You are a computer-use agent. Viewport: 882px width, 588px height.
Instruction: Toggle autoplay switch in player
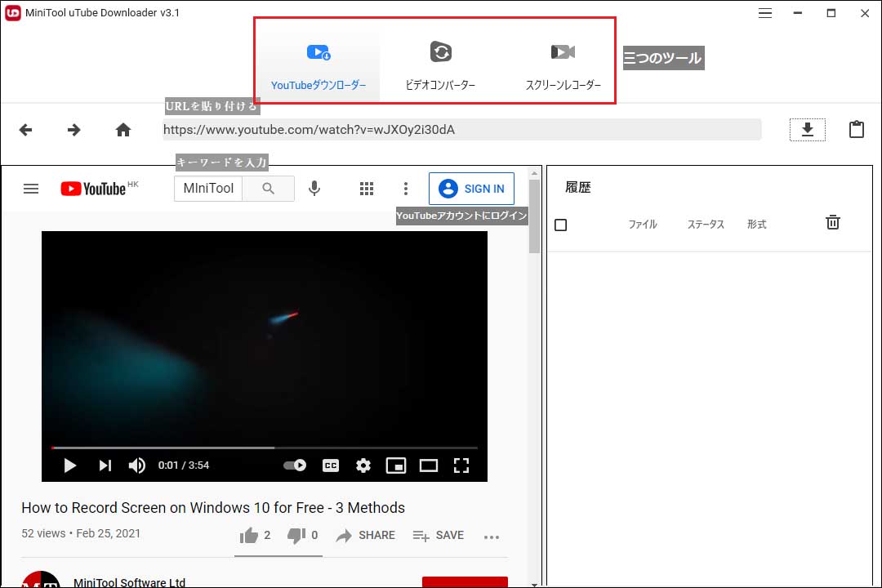[295, 465]
